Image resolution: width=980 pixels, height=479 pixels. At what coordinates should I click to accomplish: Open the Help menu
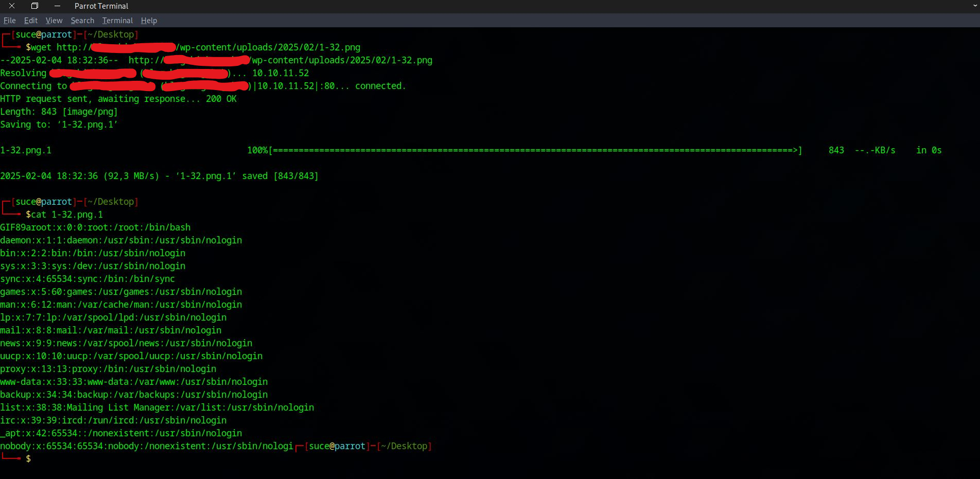[x=149, y=21]
